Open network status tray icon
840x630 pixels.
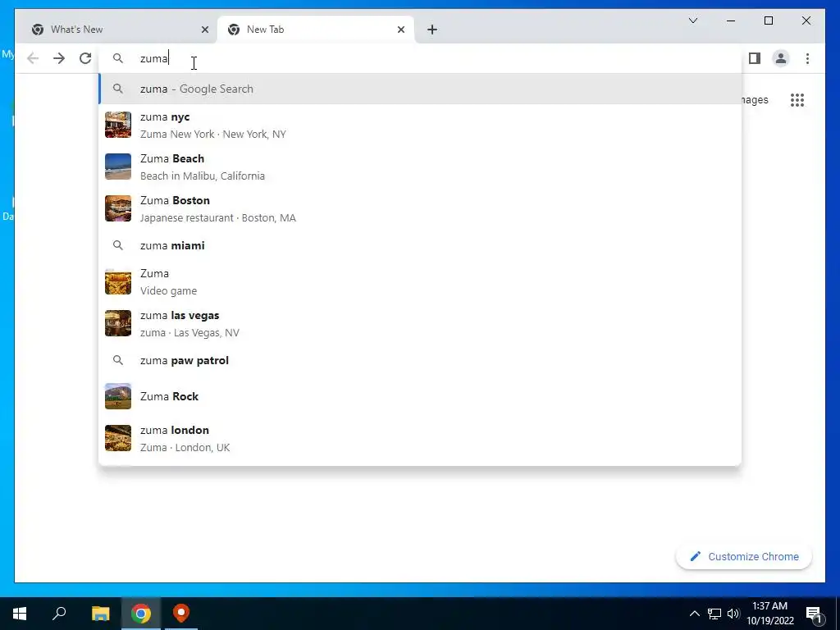pos(714,614)
